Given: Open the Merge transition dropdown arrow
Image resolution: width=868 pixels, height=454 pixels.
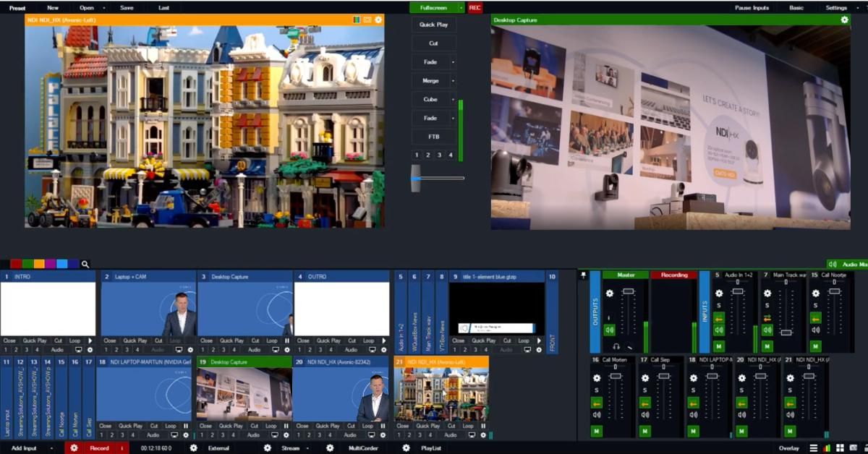Looking at the screenshot, I should point(454,81).
